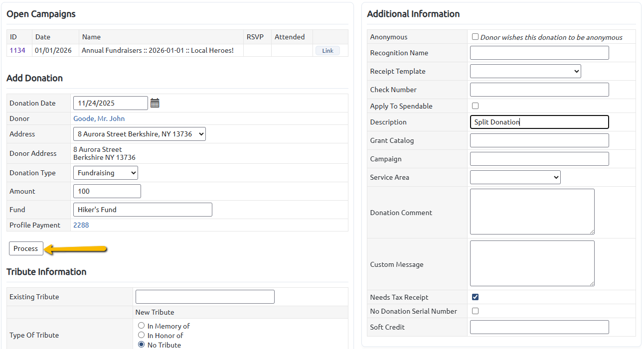Viewport: 644px width, 349px height.
Task: Click the Check Number field
Action: point(539,90)
